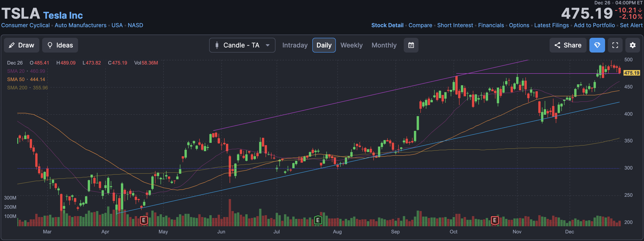
Task: Click the 500 price axis label
Action: coord(628,59)
